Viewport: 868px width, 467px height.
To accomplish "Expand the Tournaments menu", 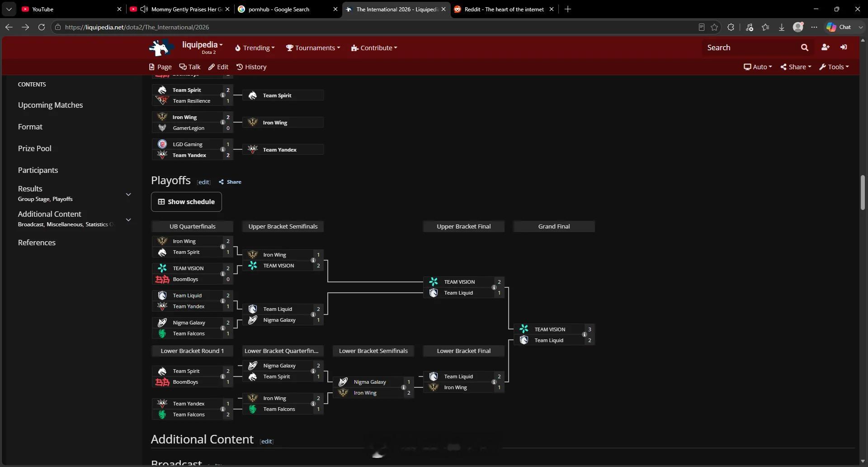I will point(313,48).
